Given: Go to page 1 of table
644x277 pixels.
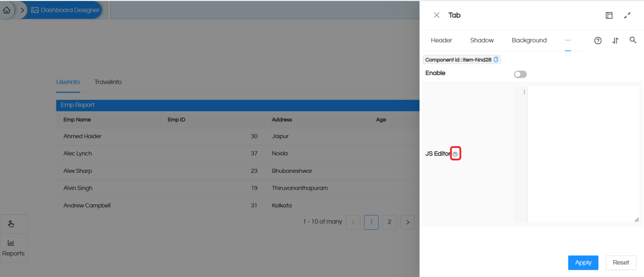Looking at the screenshot, I should (x=371, y=222).
